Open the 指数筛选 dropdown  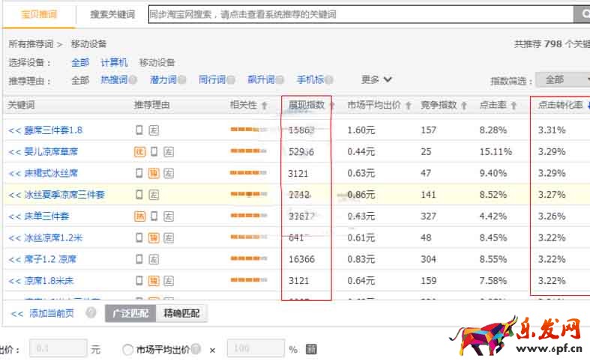pyautogui.click(x=563, y=80)
